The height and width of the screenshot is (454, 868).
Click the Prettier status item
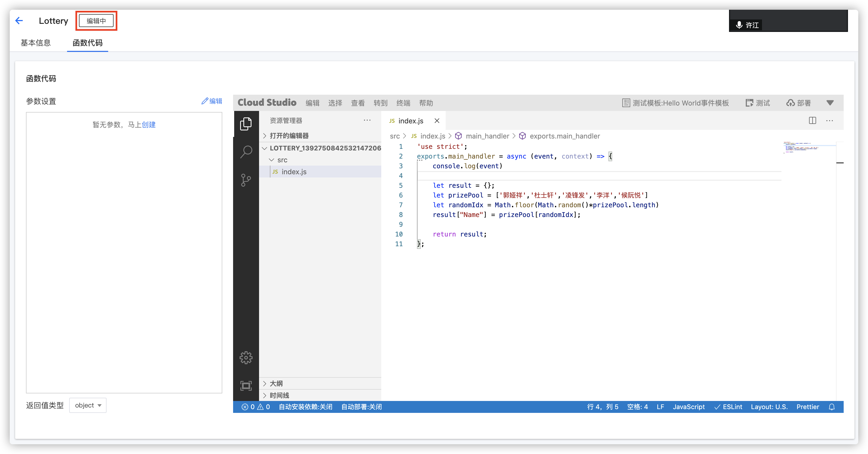click(808, 407)
